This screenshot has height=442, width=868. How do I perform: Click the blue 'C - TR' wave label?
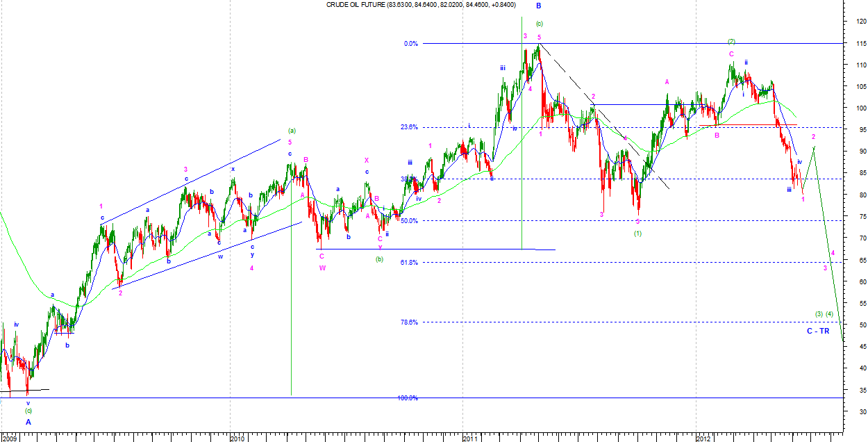tap(817, 331)
